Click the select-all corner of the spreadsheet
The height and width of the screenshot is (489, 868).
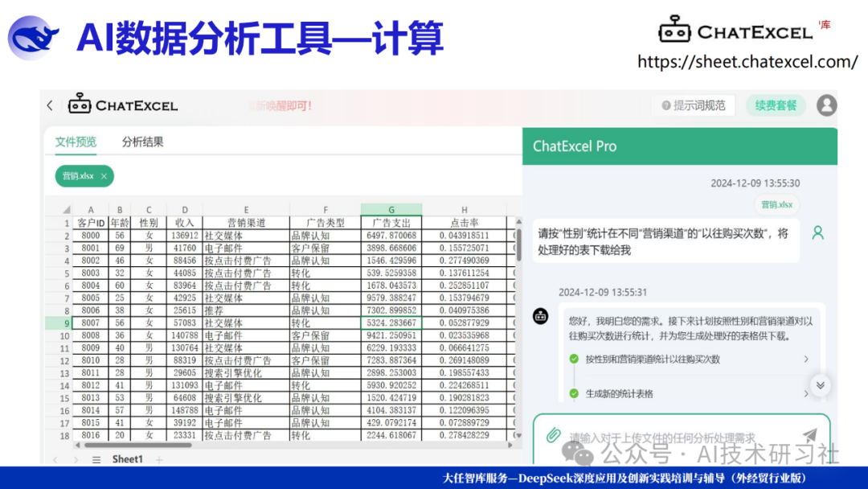pyautogui.click(x=66, y=210)
